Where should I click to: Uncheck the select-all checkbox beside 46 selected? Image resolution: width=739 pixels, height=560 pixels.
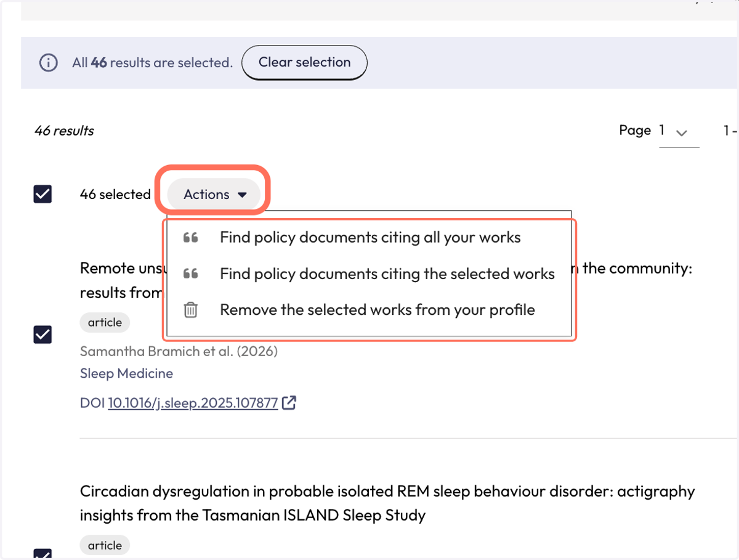(x=42, y=194)
